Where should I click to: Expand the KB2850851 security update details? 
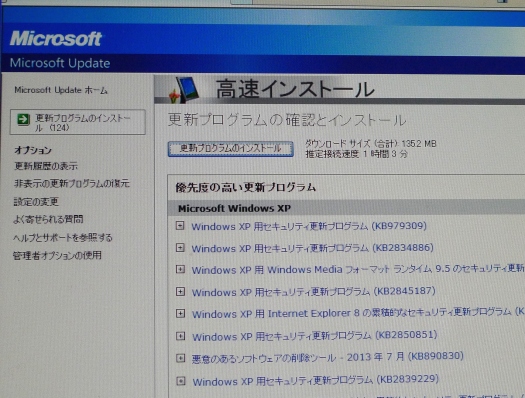pos(180,336)
